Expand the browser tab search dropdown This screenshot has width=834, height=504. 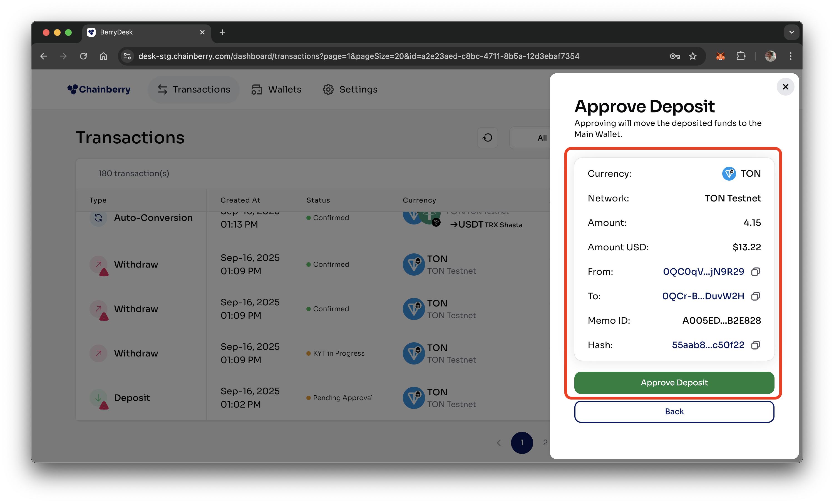(791, 32)
